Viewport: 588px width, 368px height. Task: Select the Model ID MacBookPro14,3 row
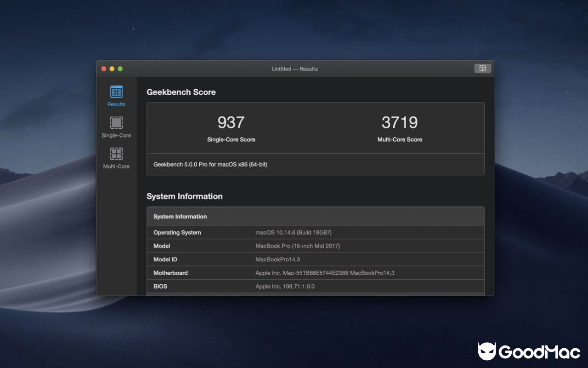pos(315,259)
